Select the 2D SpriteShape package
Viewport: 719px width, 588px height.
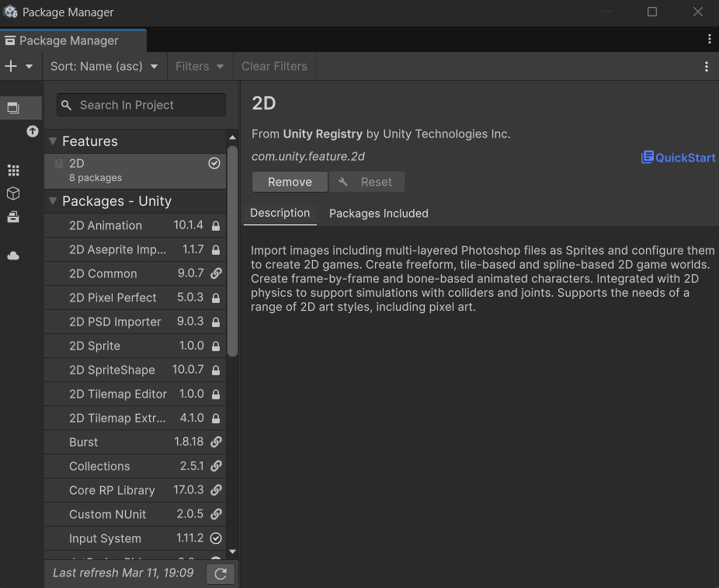click(135, 370)
